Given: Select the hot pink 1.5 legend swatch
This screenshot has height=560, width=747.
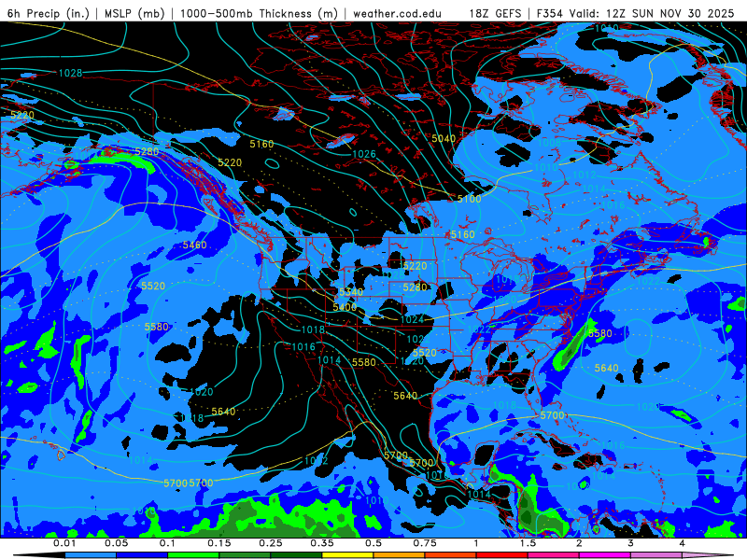Looking at the screenshot, I should pyautogui.click(x=554, y=555).
